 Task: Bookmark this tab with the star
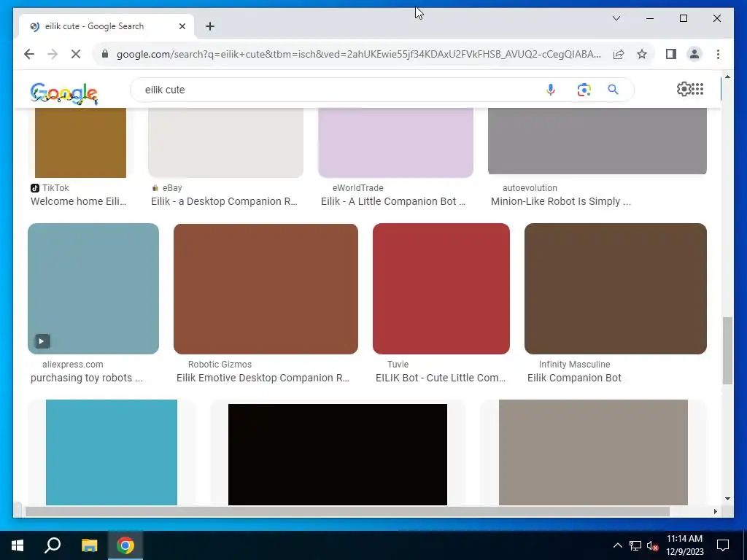(642, 54)
